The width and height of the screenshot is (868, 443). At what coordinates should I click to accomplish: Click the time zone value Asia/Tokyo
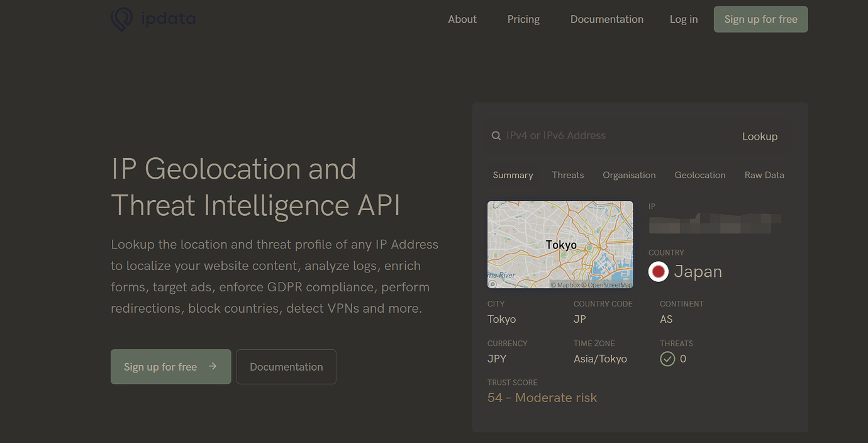[x=600, y=359]
